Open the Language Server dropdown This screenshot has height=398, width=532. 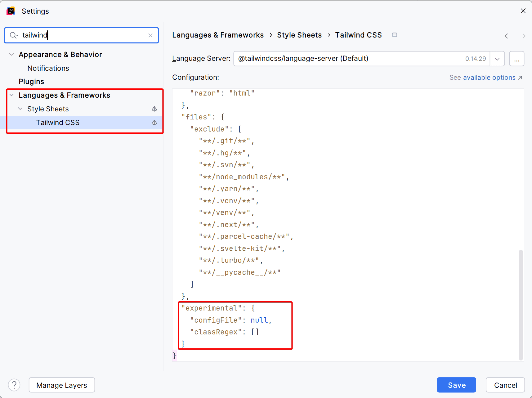click(x=497, y=59)
